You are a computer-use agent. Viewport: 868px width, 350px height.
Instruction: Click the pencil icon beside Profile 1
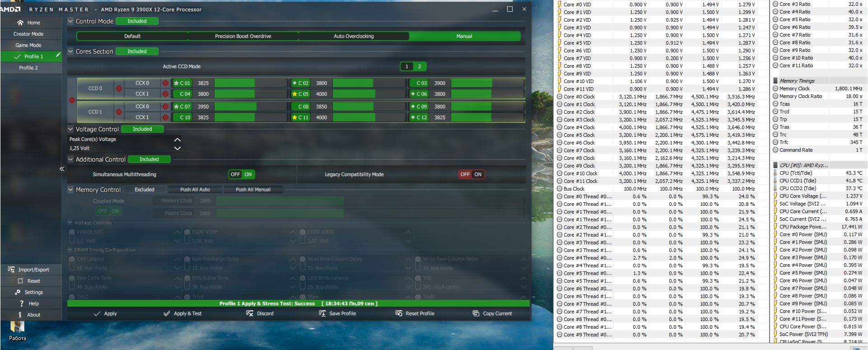pos(58,55)
